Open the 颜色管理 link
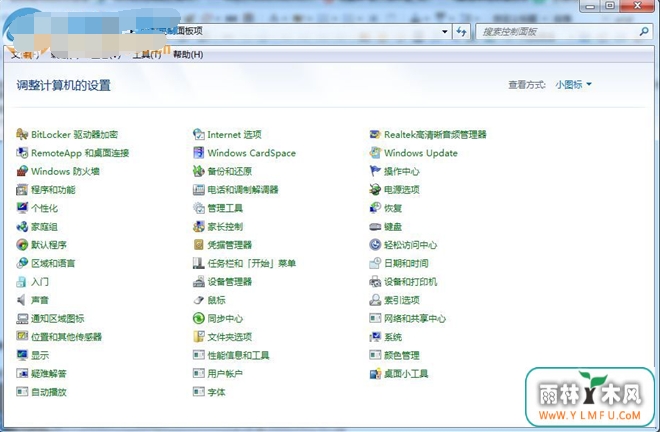 click(402, 355)
